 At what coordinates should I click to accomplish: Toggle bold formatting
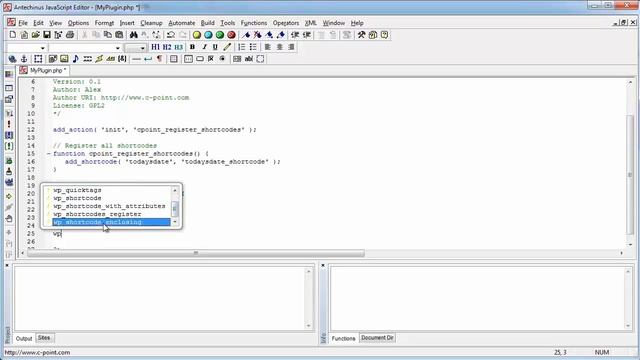pyautogui.click(x=192, y=47)
